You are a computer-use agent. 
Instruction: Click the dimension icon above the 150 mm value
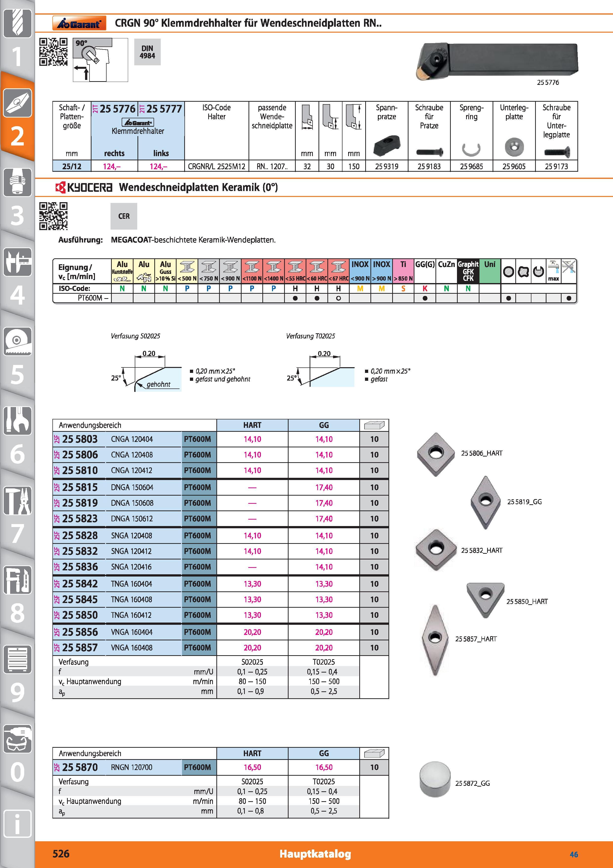354,118
